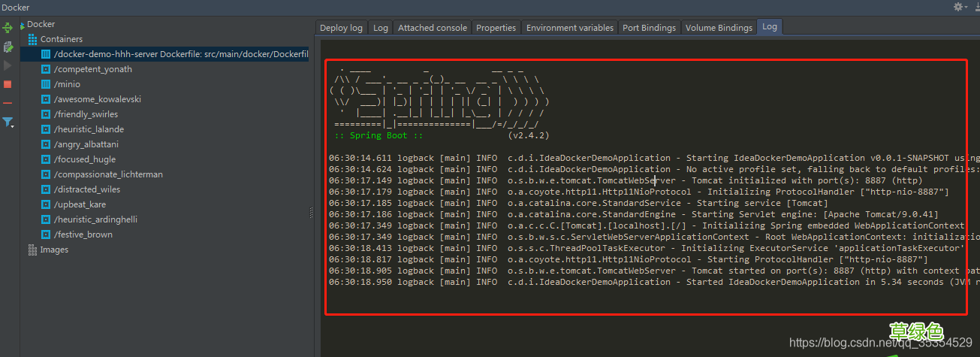Select the /compassionate_lichterman container
This screenshot has width=980, height=357.
tap(108, 174)
